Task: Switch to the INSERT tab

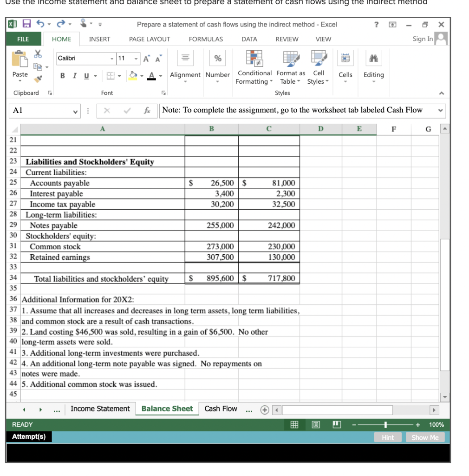Action: (x=99, y=39)
